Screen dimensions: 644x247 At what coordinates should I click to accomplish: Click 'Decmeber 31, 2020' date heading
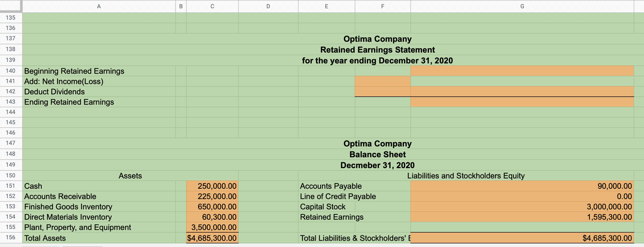point(377,165)
